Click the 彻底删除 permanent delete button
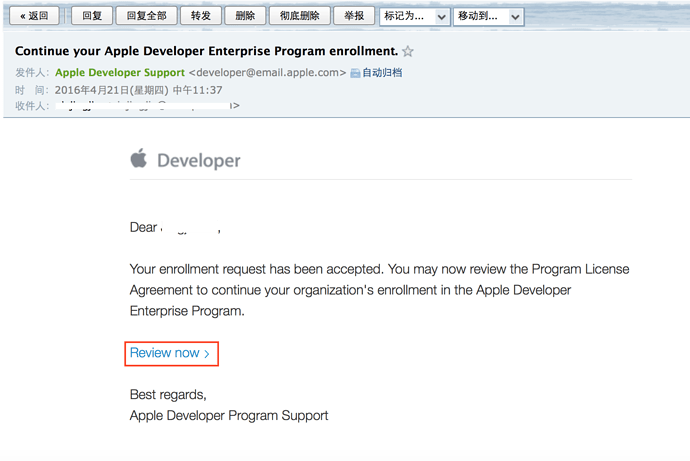The width and height of the screenshot is (690, 461). tap(300, 16)
